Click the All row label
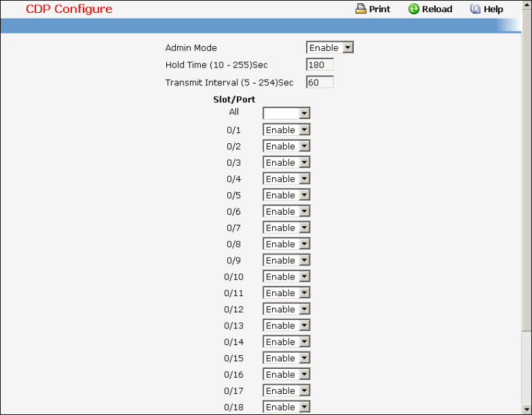The height and width of the screenshot is (415, 532). point(234,112)
